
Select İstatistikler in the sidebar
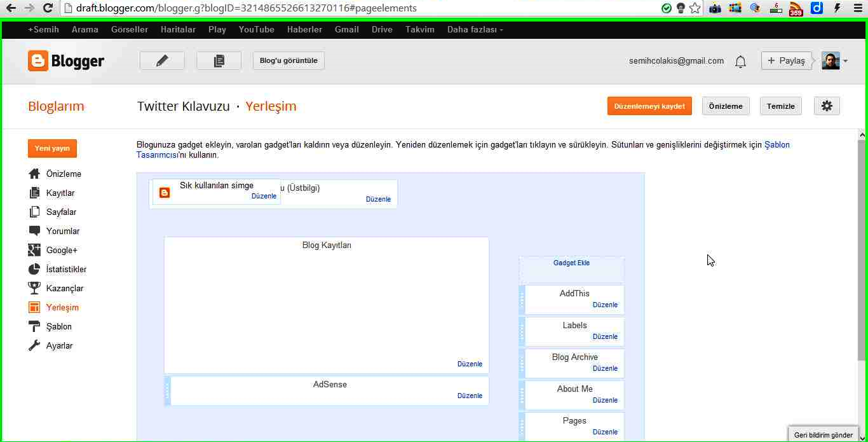click(58, 269)
